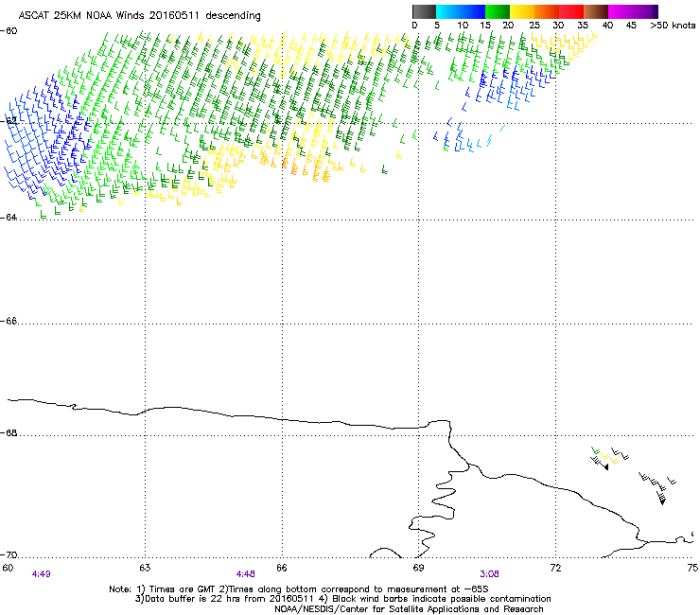Click longitude axis label '72'

[555, 568]
